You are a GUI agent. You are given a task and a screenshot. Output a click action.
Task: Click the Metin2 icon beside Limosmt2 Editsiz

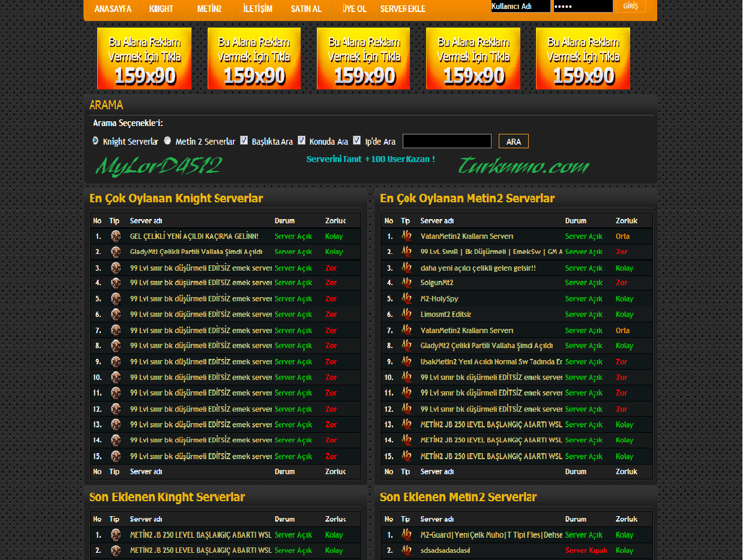point(406,315)
